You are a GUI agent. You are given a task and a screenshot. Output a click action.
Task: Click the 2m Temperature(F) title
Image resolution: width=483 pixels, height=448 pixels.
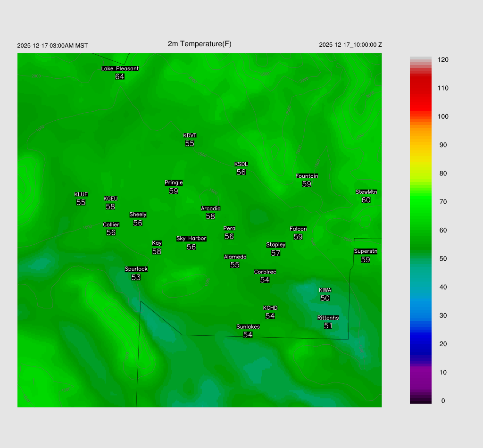pos(200,44)
